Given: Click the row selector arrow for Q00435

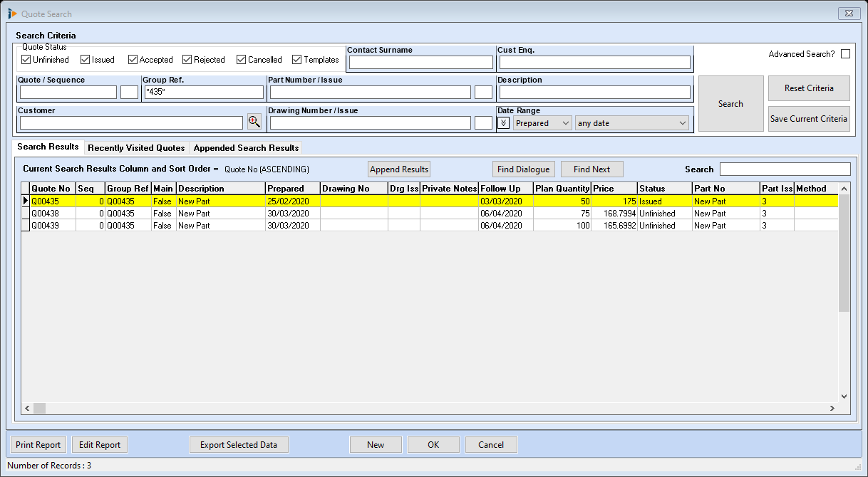Looking at the screenshot, I should 26,201.
